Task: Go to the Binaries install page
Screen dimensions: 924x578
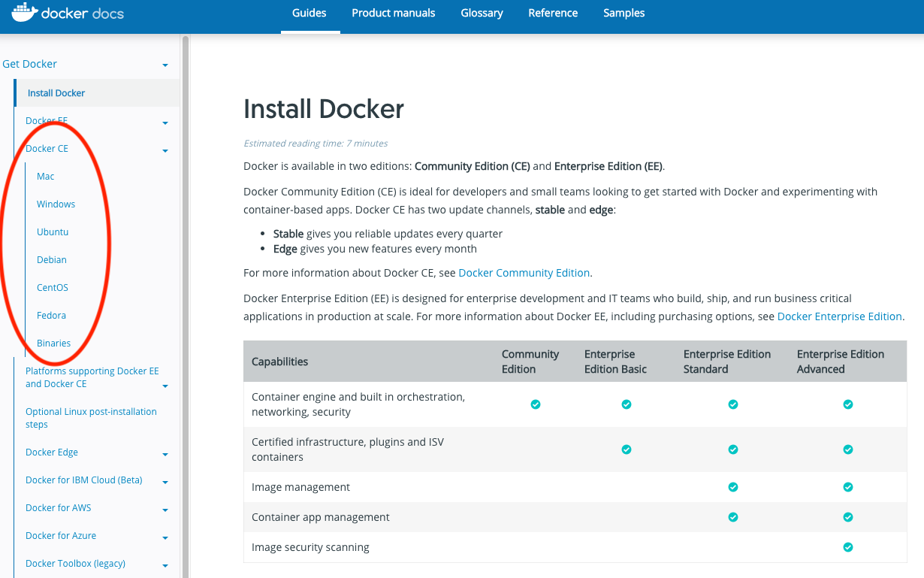Action: (x=54, y=343)
